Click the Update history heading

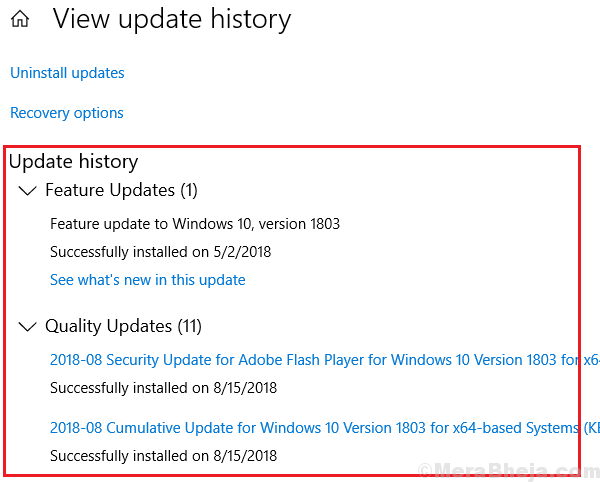pos(73,161)
